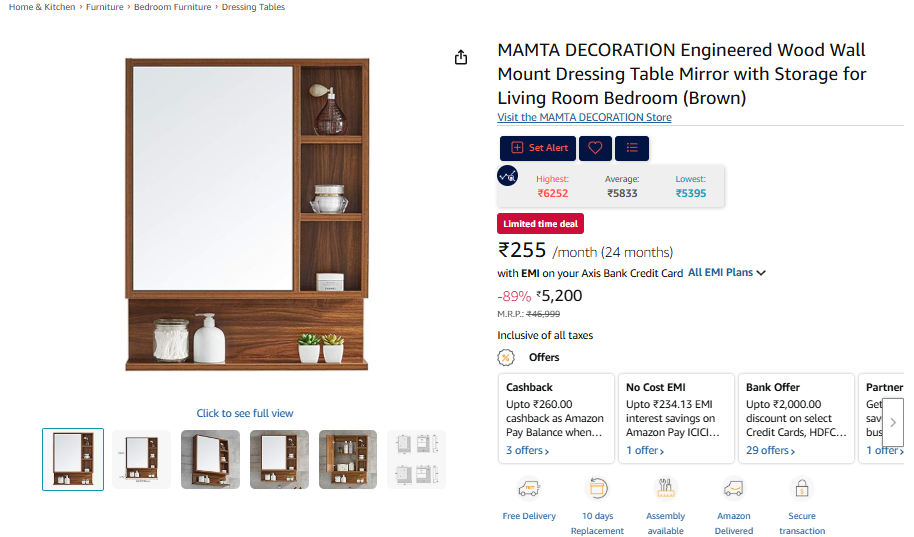Go to Bedroom Furniture breadcrumb
Image resolution: width=914 pixels, height=537 pixels.
coord(173,7)
